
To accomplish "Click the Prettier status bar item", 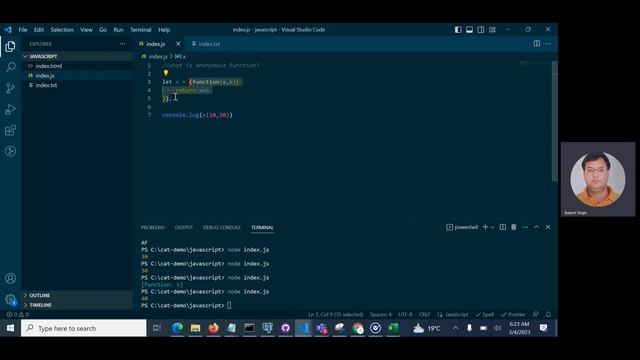I will pyautogui.click(x=513, y=314).
